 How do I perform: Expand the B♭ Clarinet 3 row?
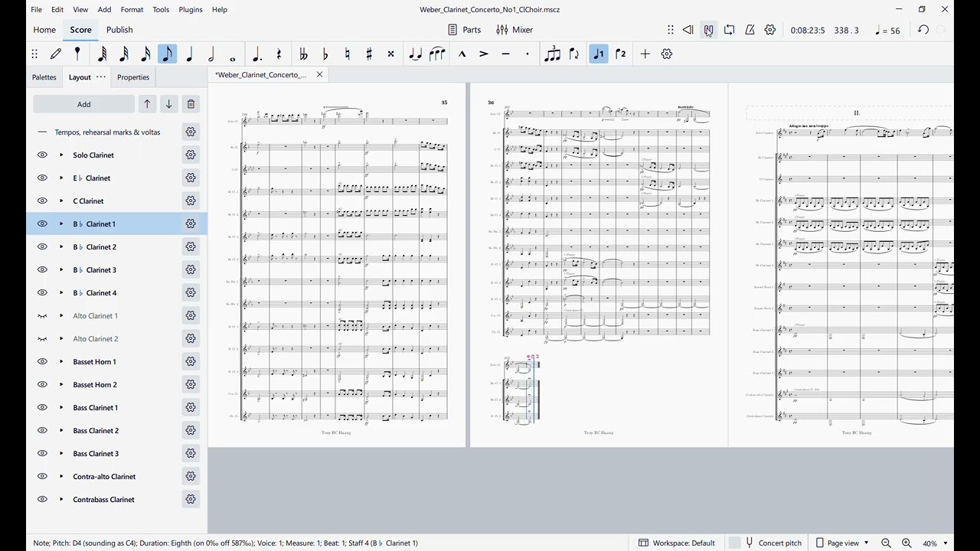[x=61, y=269]
